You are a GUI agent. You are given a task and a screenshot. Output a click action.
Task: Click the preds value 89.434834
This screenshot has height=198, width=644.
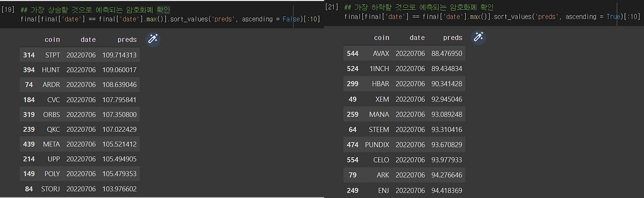447,69
